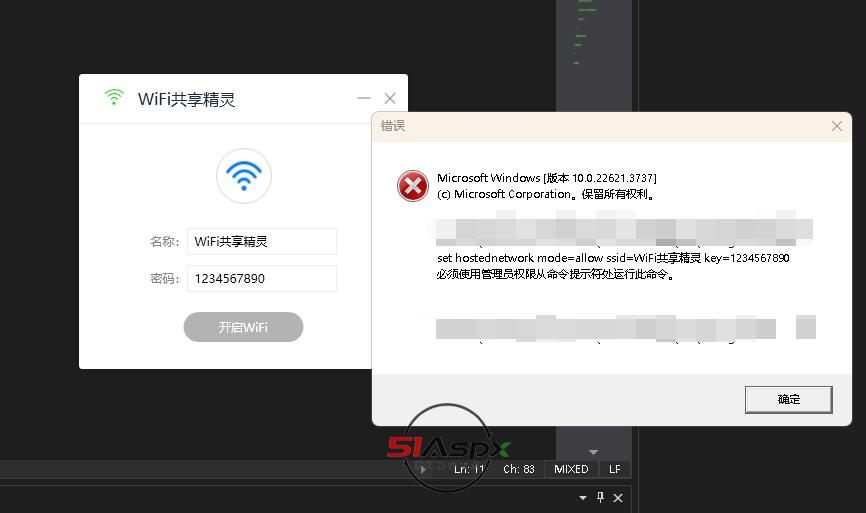Click the LF line ending indicator

tap(615, 469)
